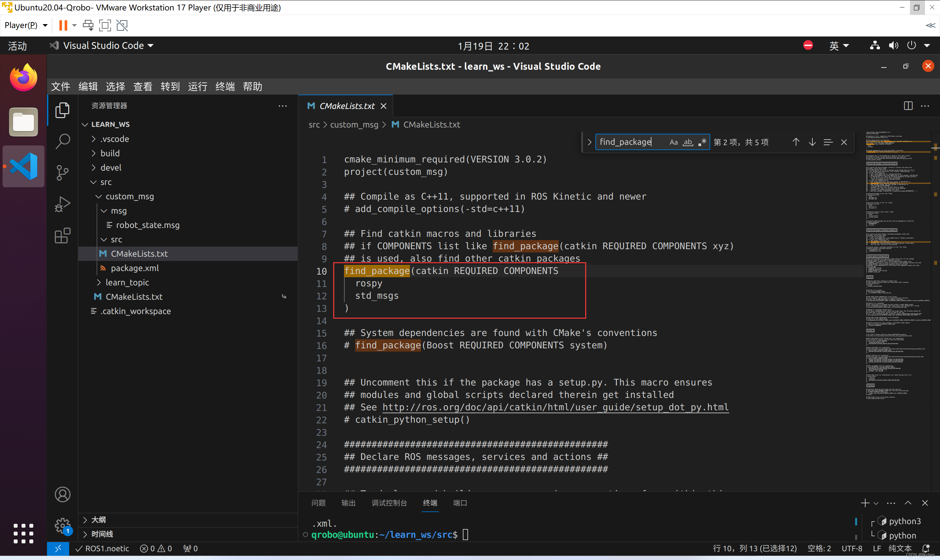Go to previous find match

click(796, 142)
